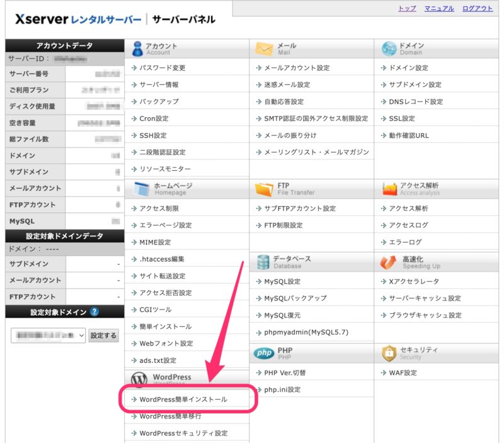
Task: Open SSL設定
Action: click(x=402, y=118)
